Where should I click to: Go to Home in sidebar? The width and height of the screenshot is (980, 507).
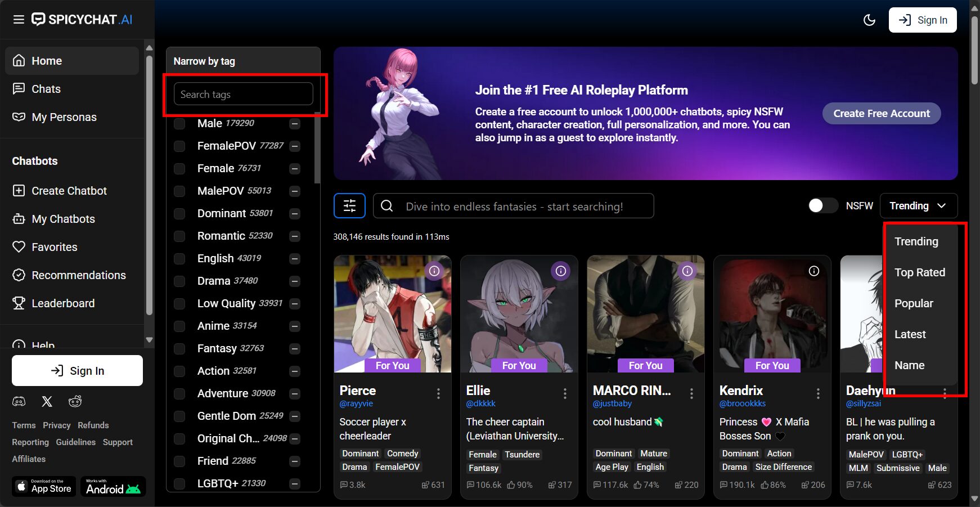[72, 61]
